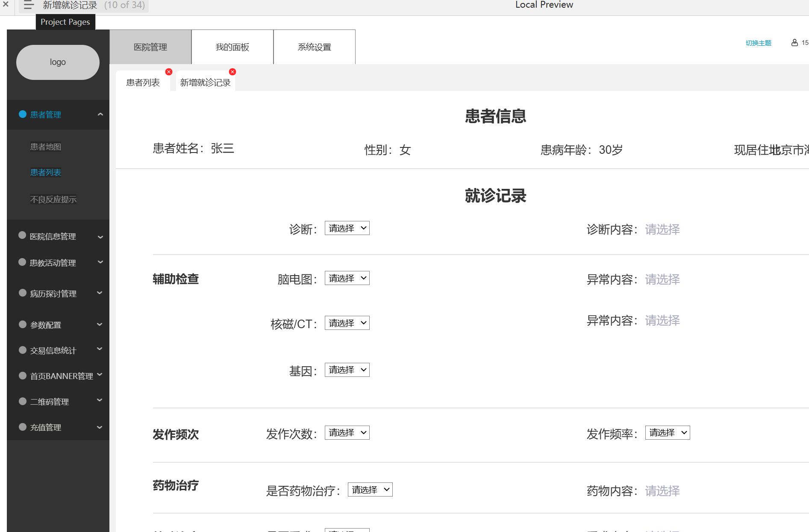Click the 患病年龄：30岁 text

pyautogui.click(x=582, y=150)
